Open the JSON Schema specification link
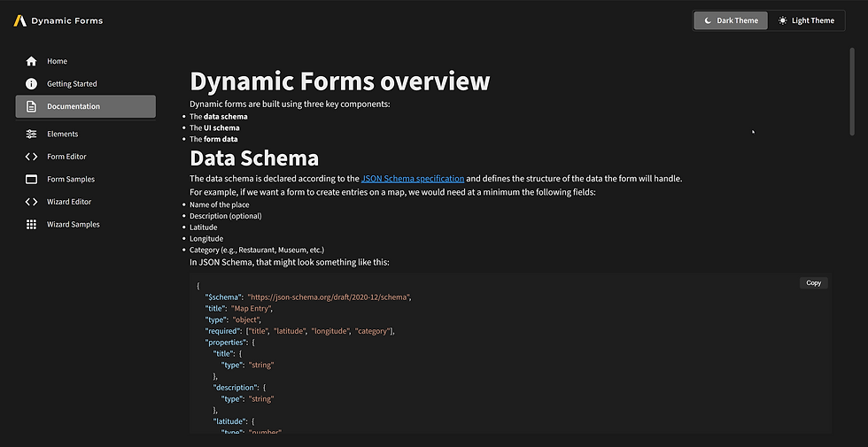The height and width of the screenshot is (447, 868). click(412, 179)
